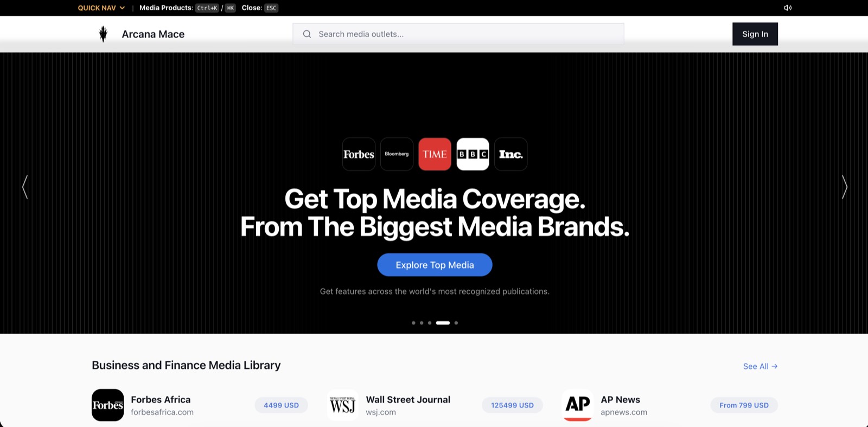The image size is (868, 427).
Task: Jump to last carousel dot
Action: tap(456, 323)
